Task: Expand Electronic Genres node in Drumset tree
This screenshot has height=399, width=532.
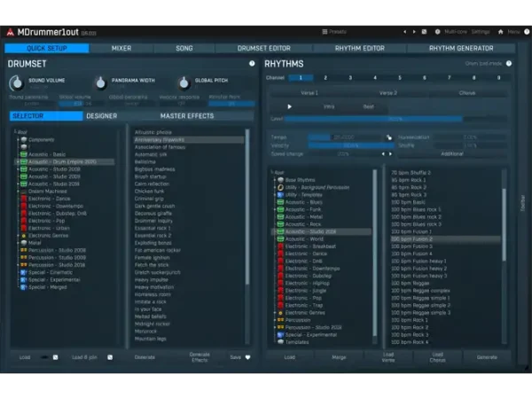Action: [x=18, y=236]
